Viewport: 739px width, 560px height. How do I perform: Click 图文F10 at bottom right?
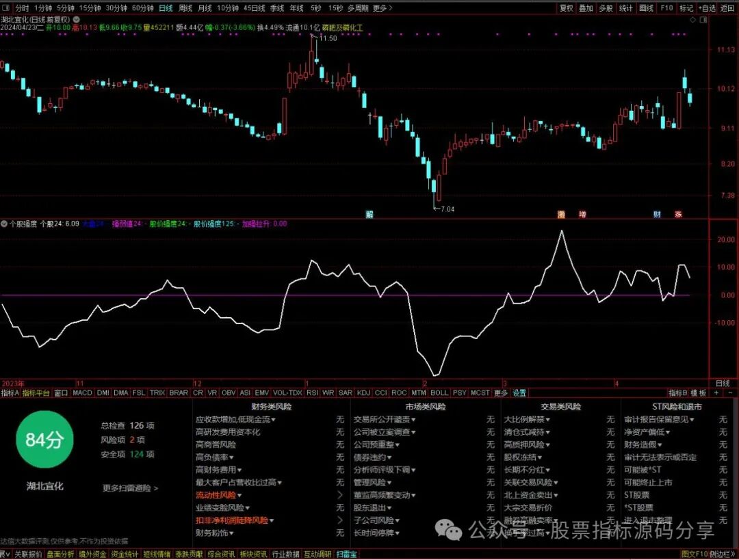click(x=695, y=555)
